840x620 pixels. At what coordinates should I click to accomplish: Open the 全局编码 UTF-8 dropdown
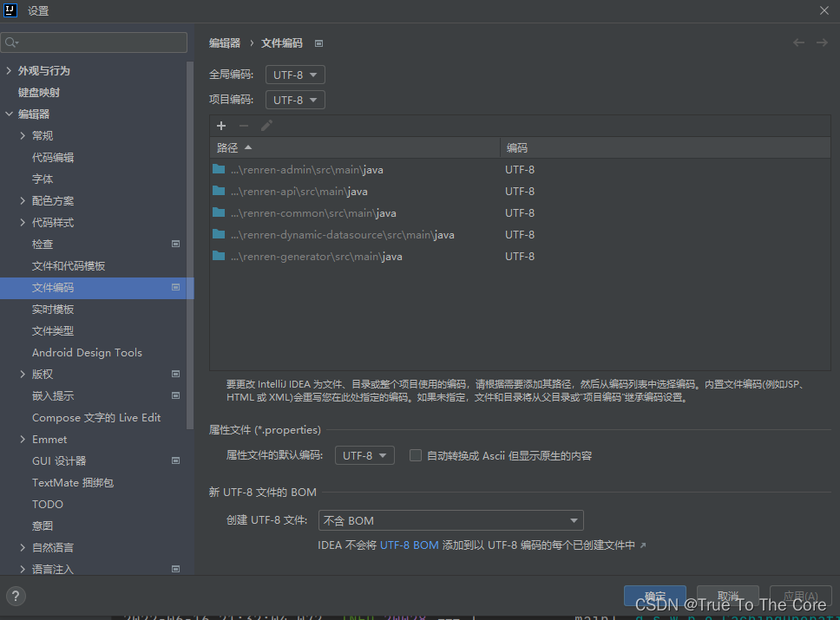point(294,75)
